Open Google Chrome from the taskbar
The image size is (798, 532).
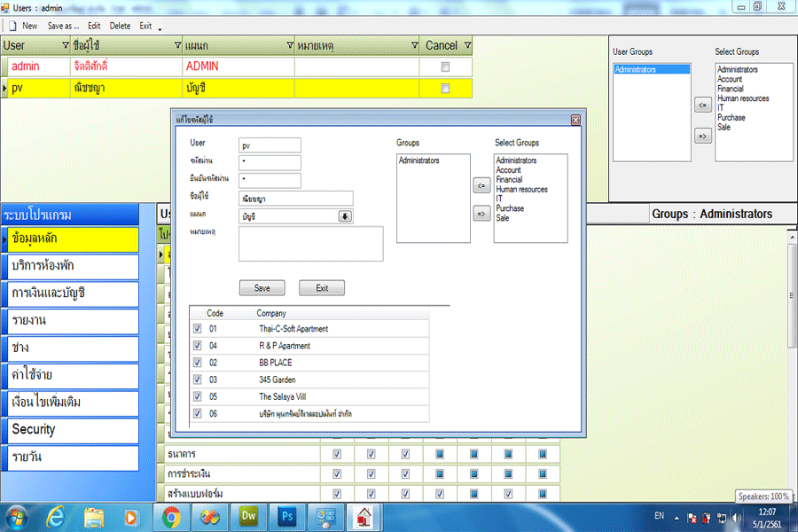tap(171, 516)
